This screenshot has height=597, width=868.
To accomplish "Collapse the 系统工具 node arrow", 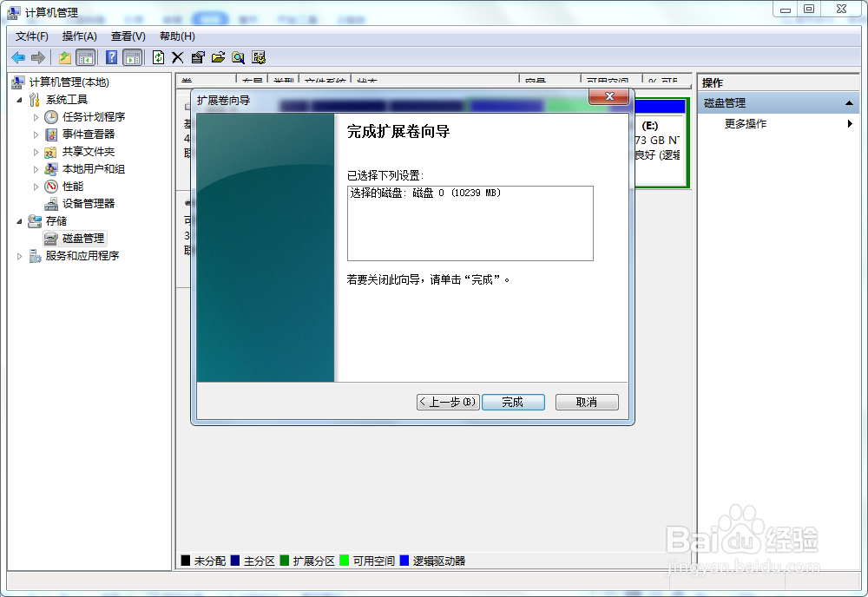I will (19, 100).
